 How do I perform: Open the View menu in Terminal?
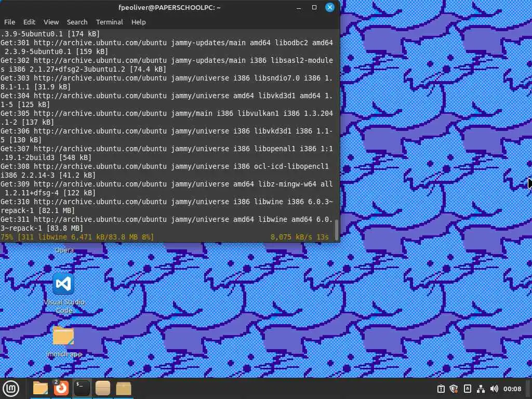[x=51, y=22]
